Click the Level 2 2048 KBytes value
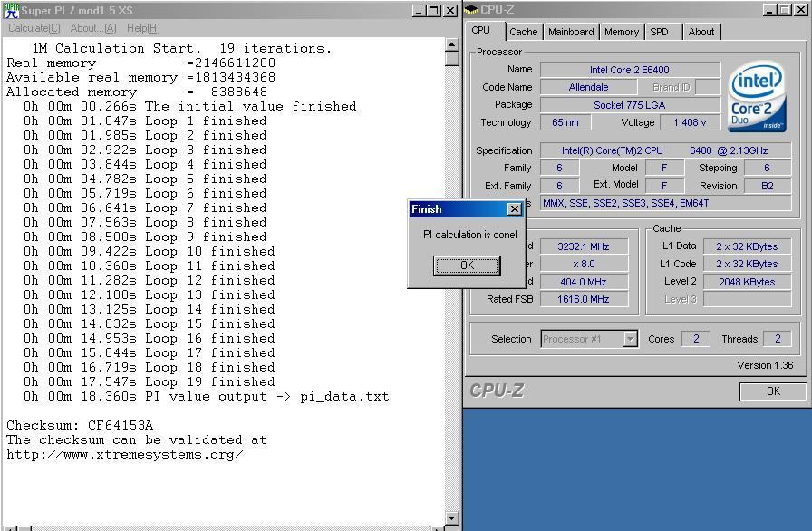 (x=747, y=282)
